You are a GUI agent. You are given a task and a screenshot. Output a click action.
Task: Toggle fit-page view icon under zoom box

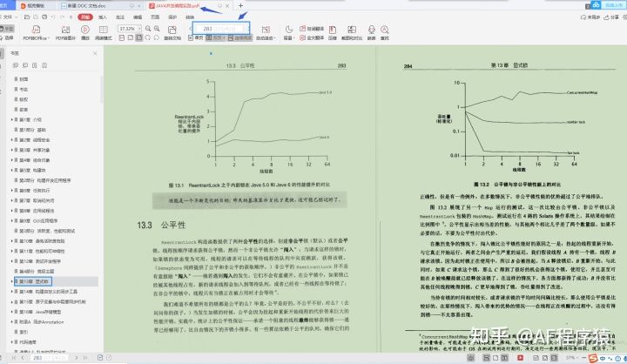[x=138, y=37]
